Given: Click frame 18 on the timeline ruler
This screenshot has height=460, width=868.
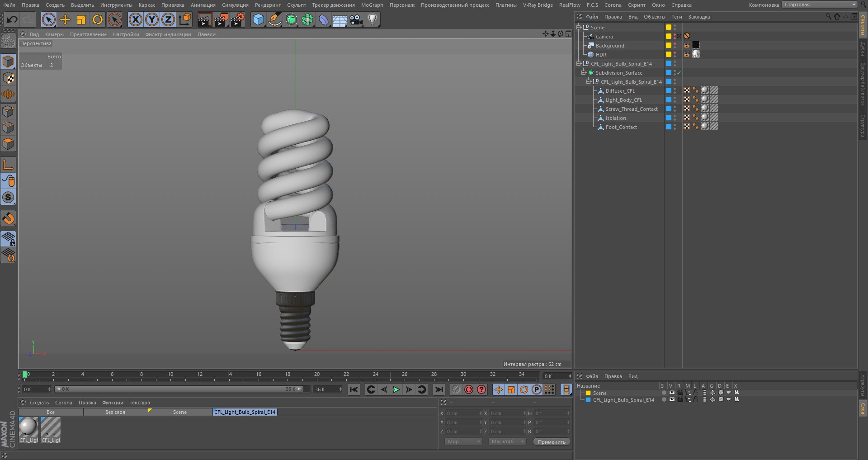Looking at the screenshot, I should [x=288, y=375].
